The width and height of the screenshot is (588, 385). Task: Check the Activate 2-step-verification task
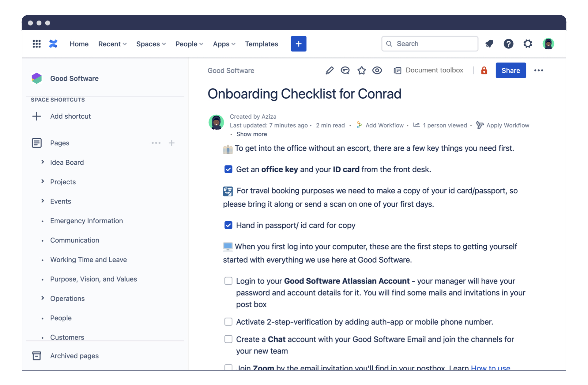pyautogui.click(x=228, y=322)
